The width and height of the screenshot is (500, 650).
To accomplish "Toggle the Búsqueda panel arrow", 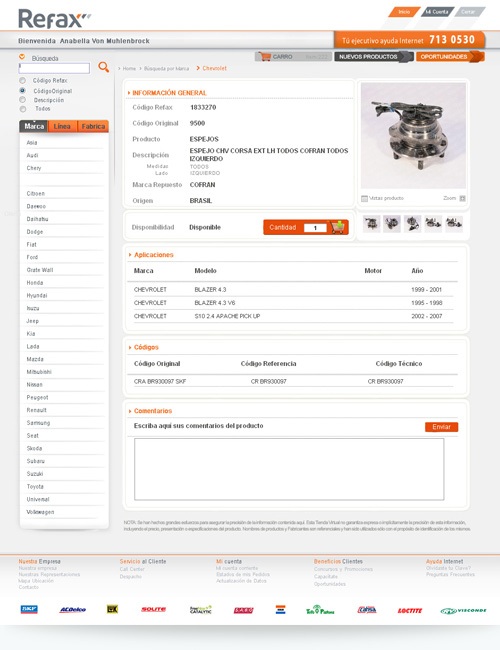I will [x=22, y=57].
